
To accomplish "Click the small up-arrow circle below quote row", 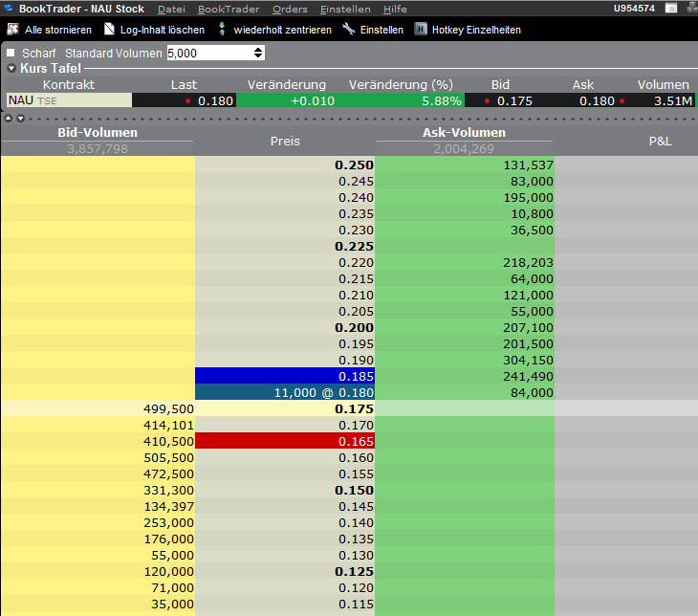I will (8, 119).
